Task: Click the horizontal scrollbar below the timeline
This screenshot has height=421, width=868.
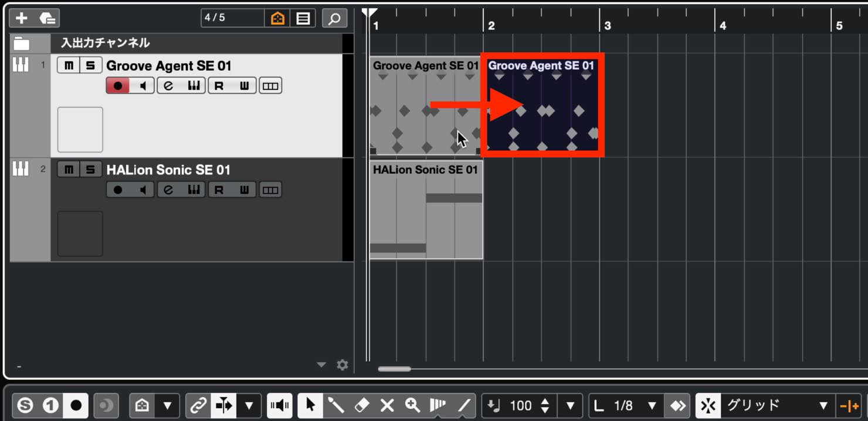Action: coord(395,369)
